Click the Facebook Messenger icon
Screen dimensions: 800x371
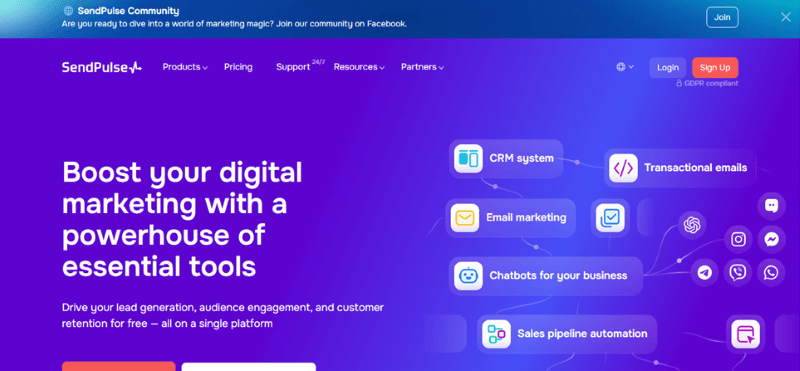point(771,239)
